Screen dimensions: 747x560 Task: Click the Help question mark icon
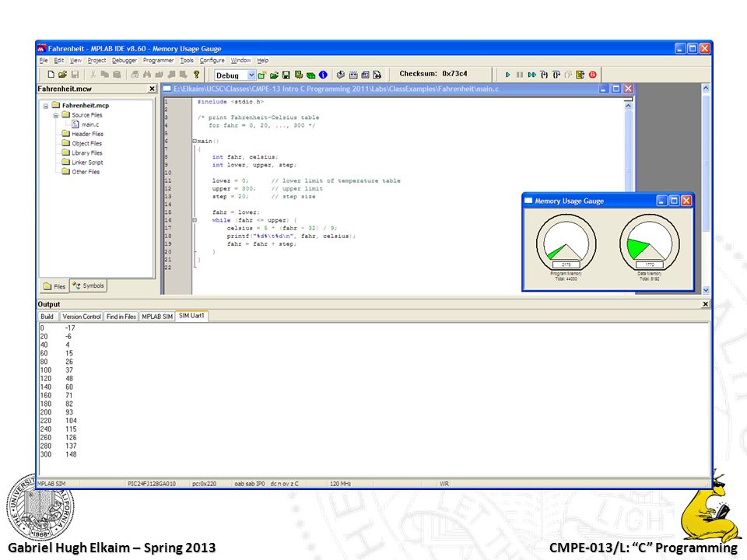[196, 75]
